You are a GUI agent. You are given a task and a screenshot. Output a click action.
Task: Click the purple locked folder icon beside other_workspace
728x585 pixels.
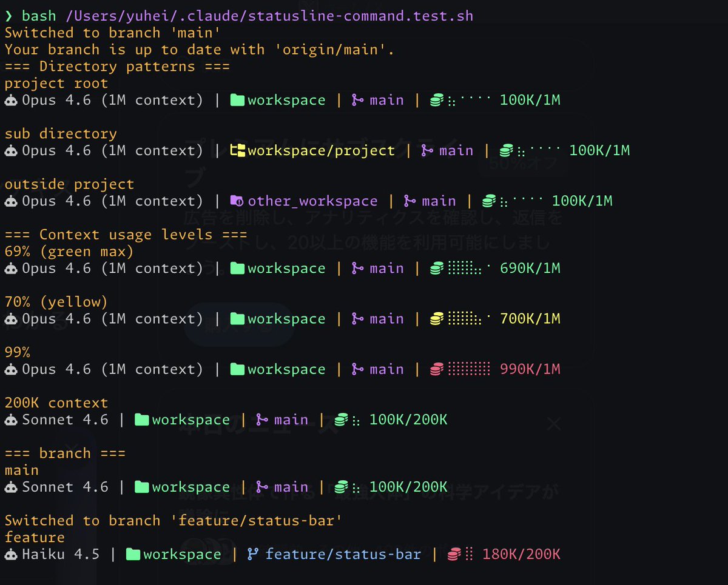click(237, 201)
